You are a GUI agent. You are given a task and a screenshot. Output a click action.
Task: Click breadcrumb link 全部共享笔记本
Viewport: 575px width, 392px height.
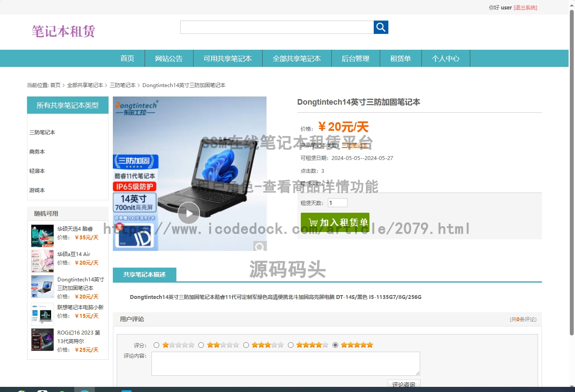click(x=85, y=85)
